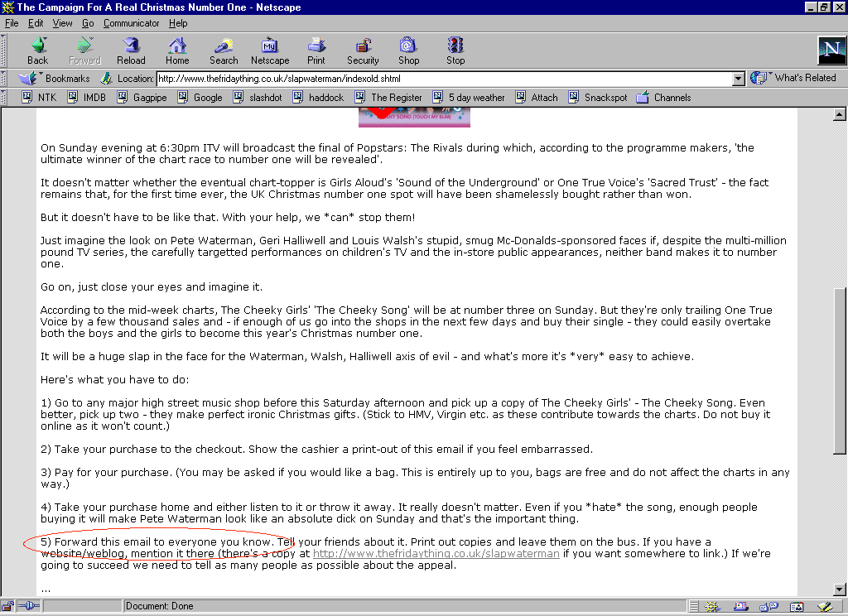
Task: Click the vertical scrollbar thumb
Action: 840,371
